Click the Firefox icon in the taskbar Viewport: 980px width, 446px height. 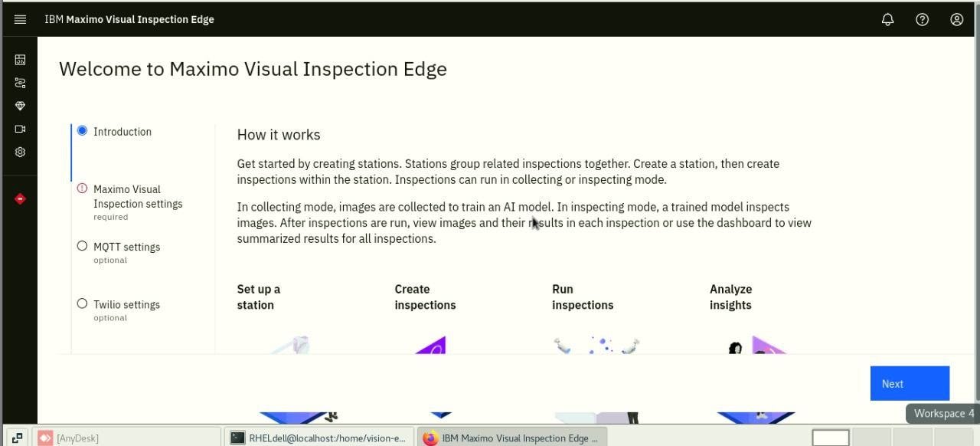(x=430, y=438)
